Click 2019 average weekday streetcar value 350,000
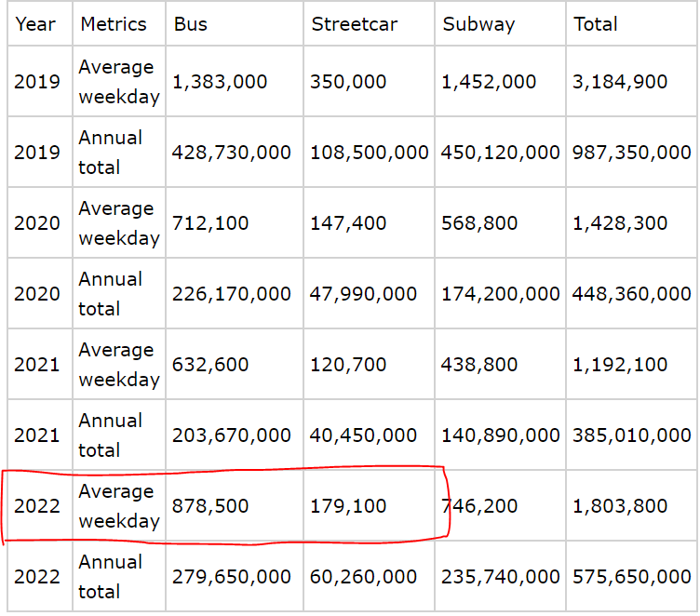Viewport: 700px width, 616px height. click(x=348, y=82)
